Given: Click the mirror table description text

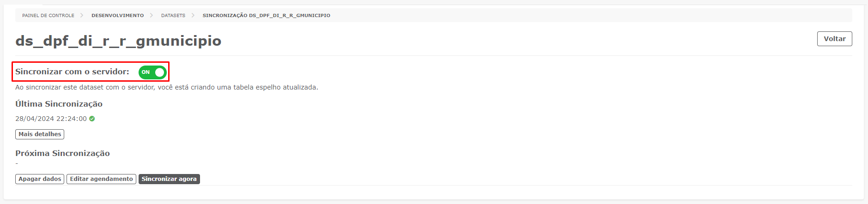Looking at the screenshot, I should 166,87.
